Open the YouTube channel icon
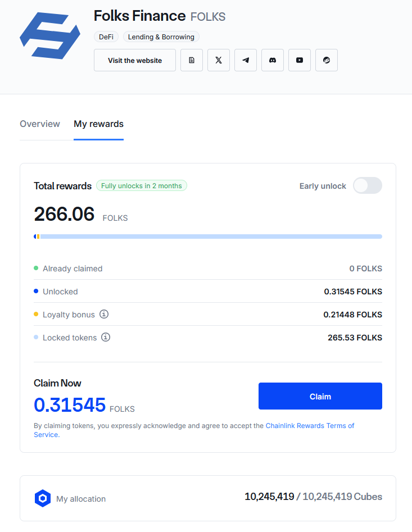The width and height of the screenshot is (412, 532). (300, 60)
